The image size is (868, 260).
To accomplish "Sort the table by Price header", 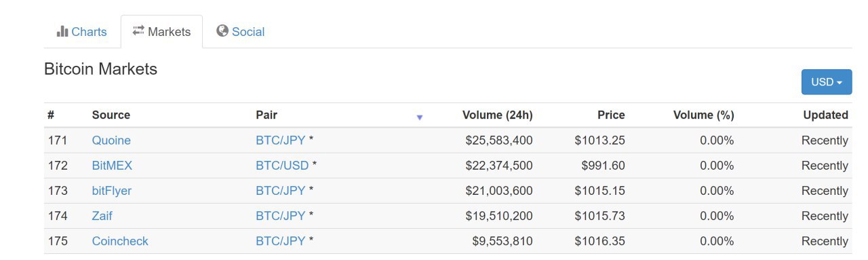I will pos(611,115).
